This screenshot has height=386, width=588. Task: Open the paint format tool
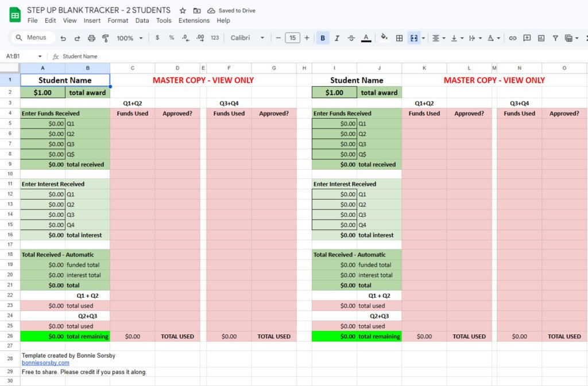(105, 38)
